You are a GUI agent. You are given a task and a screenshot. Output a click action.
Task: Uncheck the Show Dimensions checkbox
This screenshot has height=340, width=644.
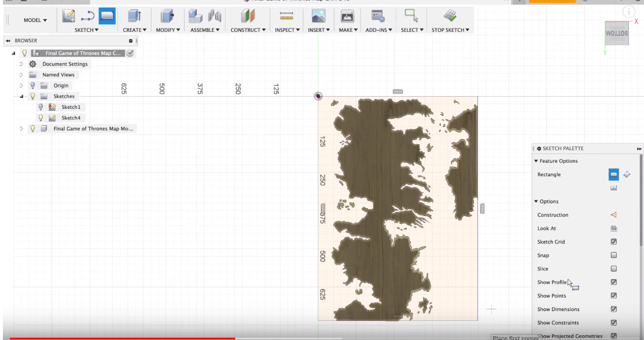point(613,309)
